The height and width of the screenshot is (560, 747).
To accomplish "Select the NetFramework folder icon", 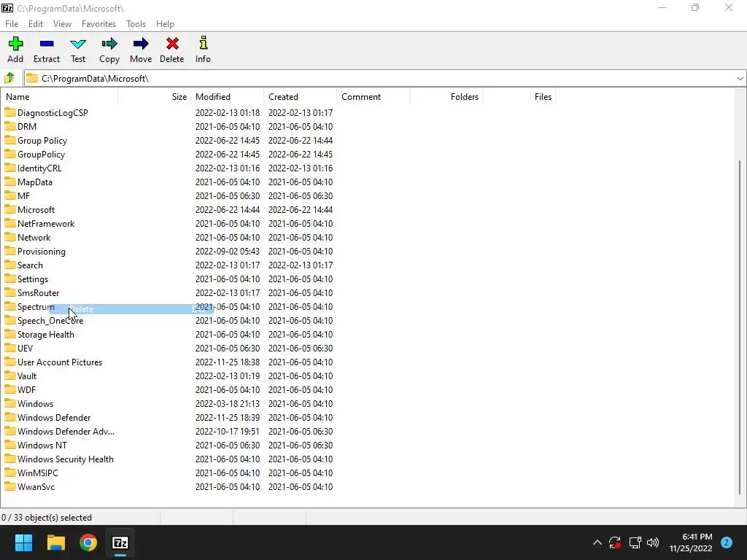I will coord(10,223).
